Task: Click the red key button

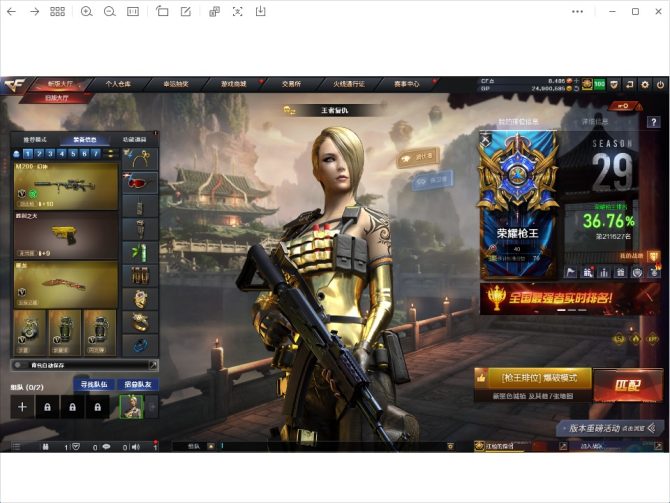Action: click(x=623, y=106)
